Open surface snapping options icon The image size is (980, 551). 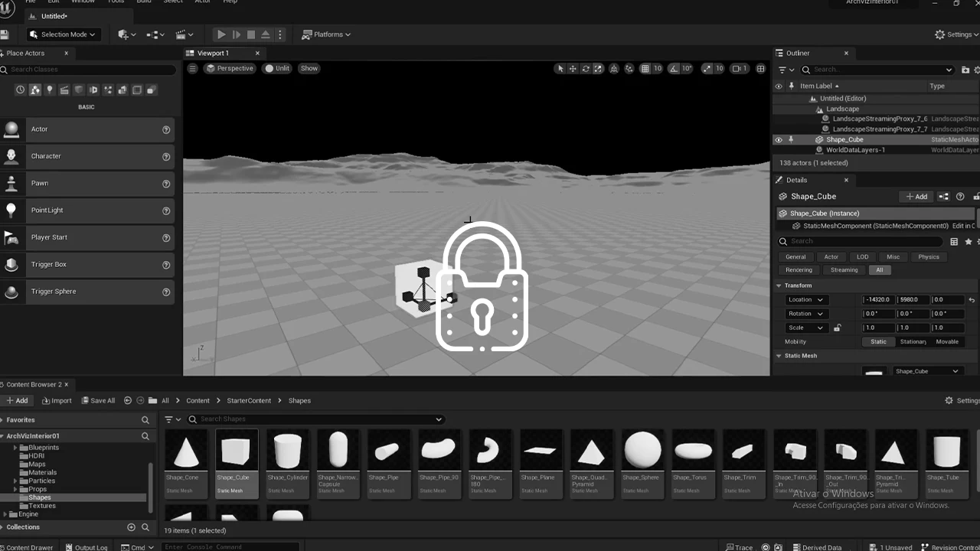[x=629, y=69]
